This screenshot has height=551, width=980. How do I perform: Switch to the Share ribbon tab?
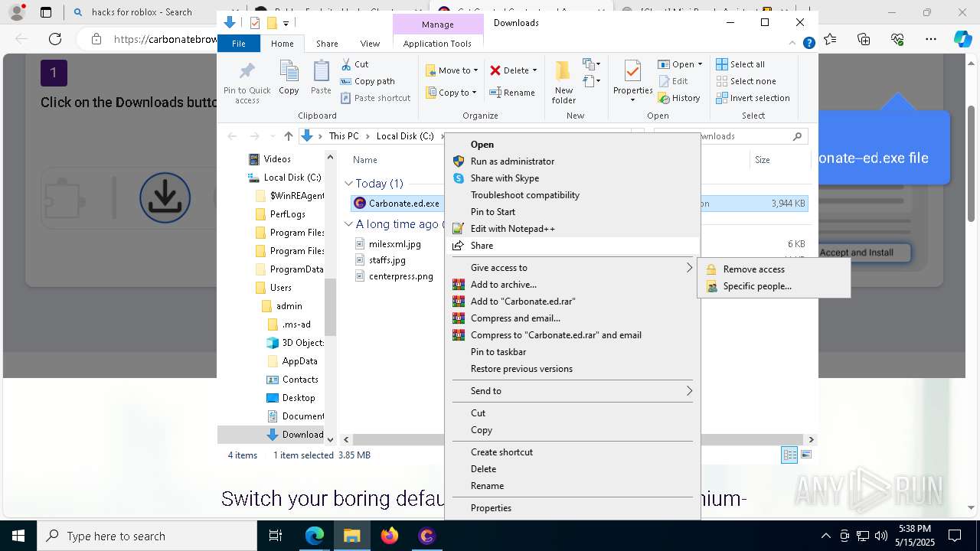[327, 44]
